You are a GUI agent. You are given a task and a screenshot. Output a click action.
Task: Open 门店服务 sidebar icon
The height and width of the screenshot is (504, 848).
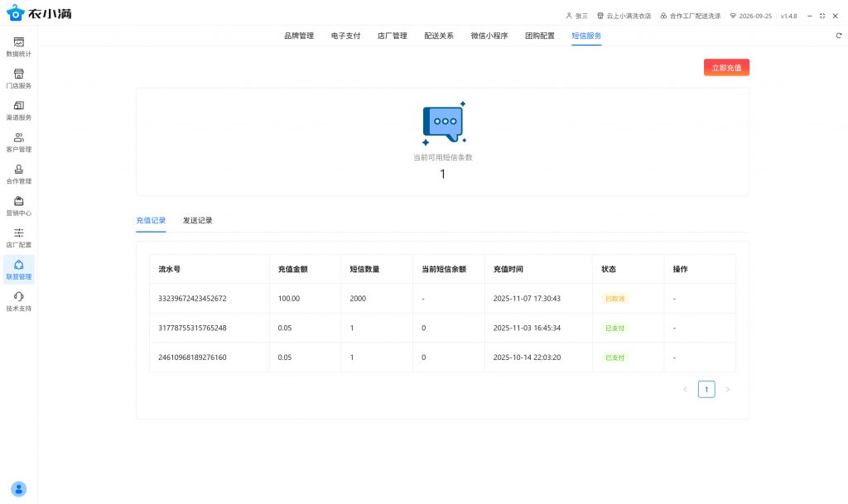pyautogui.click(x=18, y=79)
